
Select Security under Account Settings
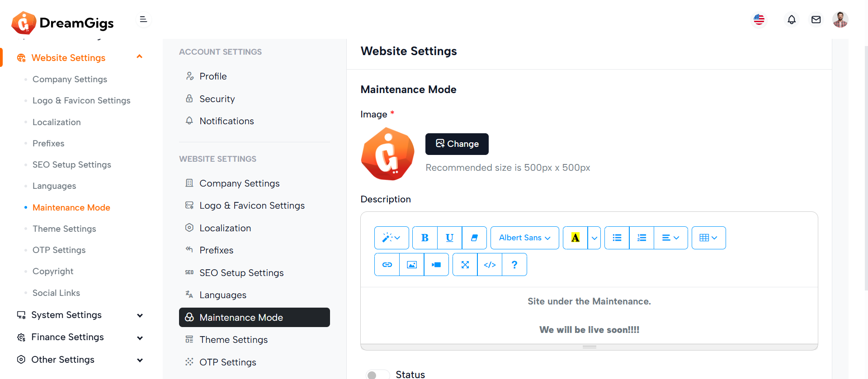point(217,99)
